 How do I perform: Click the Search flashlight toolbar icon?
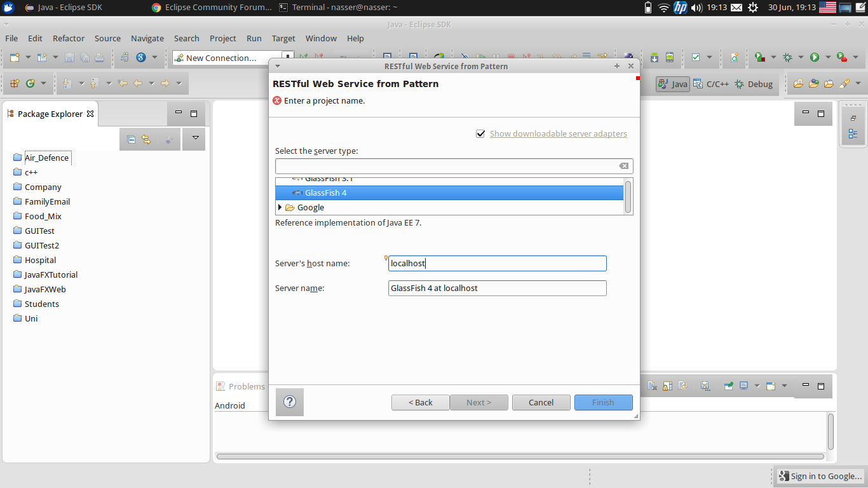click(x=844, y=83)
